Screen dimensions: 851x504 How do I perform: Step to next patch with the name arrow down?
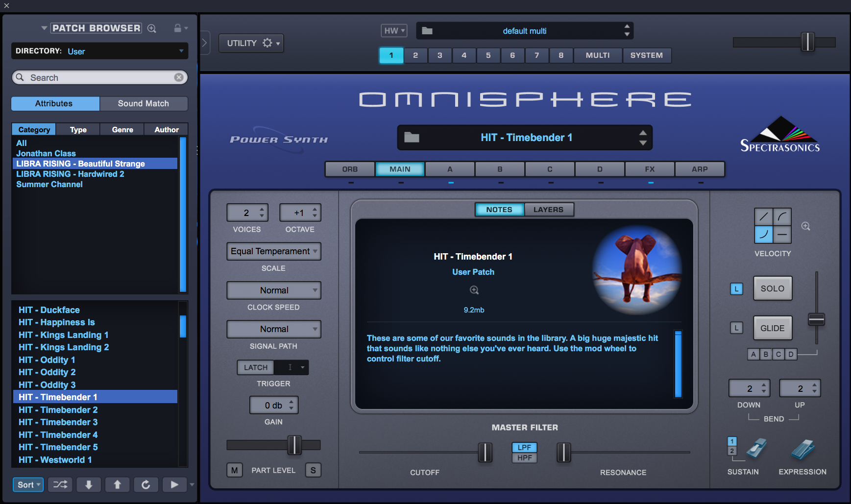pos(643,143)
